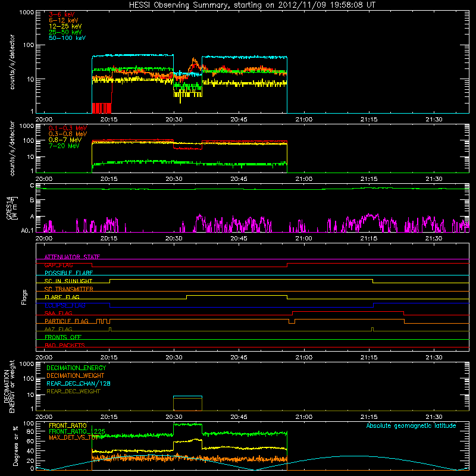The height and width of the screenshot is (476, 476).
Task: Click the 0.1-0.3 MeV legend label
Action: 68,128
